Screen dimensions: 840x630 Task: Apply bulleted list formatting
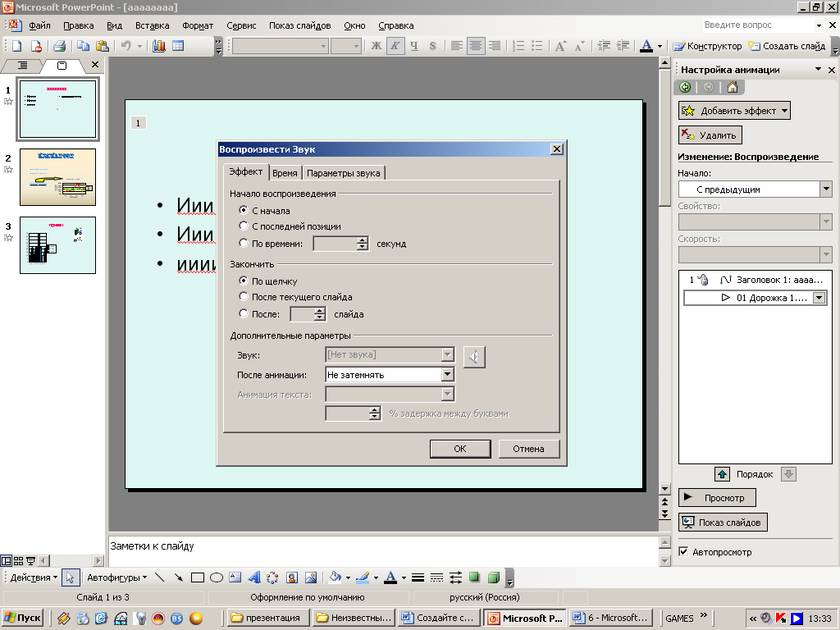pos(536,46)
